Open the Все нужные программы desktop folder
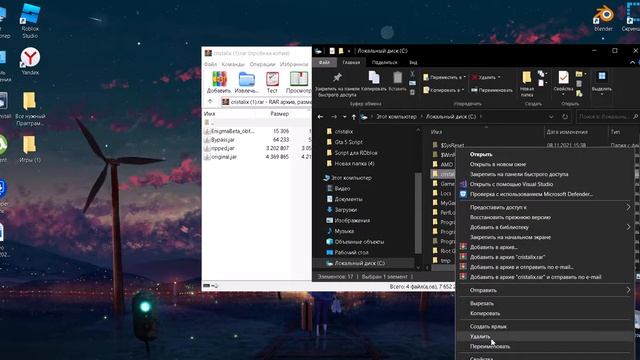Image resolution: width=640 pixels, height=360 pixels. [30, 109]
